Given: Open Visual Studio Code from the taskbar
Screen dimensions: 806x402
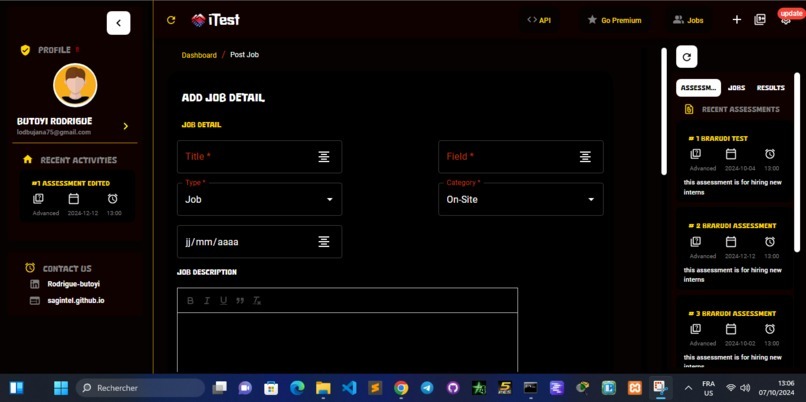Looking at the screenshot, I should pos(349,388).
